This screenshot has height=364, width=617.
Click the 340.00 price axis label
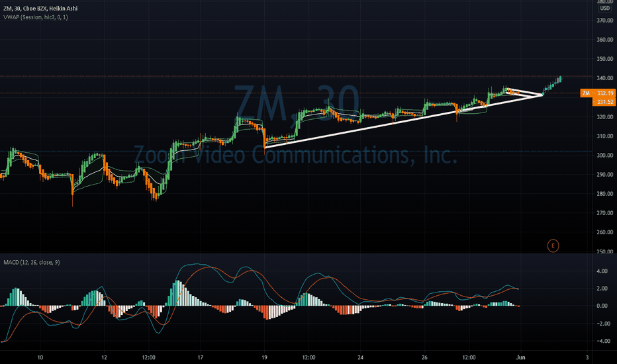(x=605, y=78)
